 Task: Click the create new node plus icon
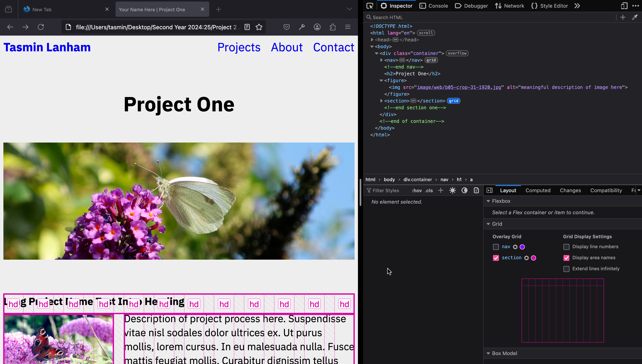pos(623,17)
